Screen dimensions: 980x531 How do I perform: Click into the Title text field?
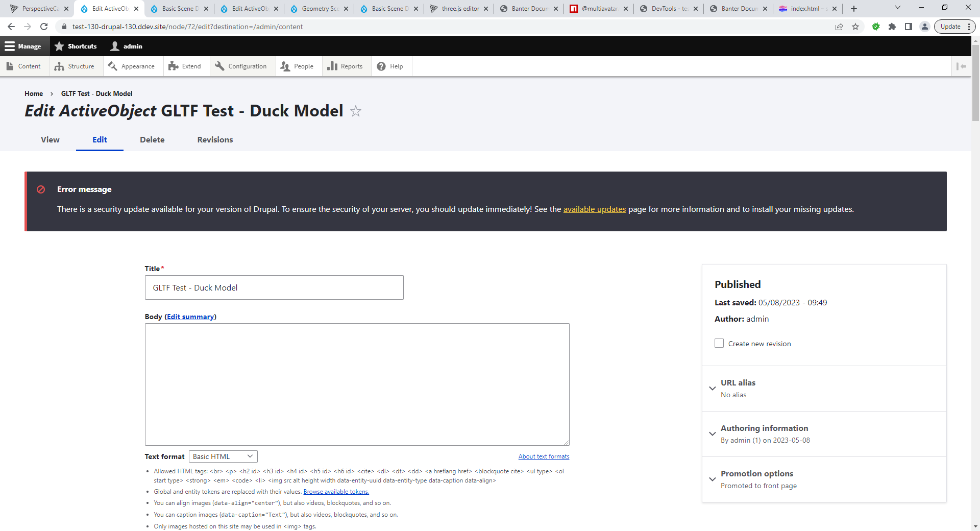tap(274, 288)
